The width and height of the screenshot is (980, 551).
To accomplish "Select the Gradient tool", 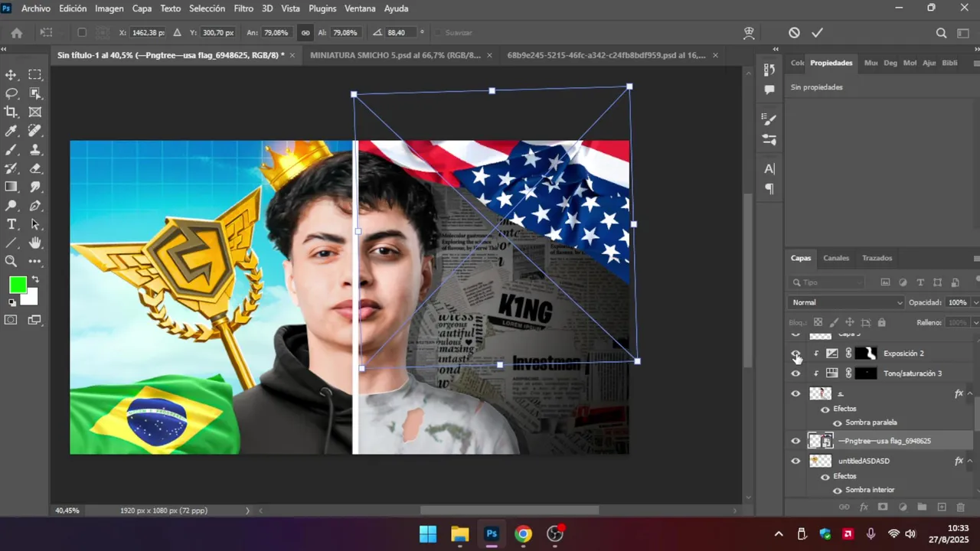I will (x=11, y=187).
